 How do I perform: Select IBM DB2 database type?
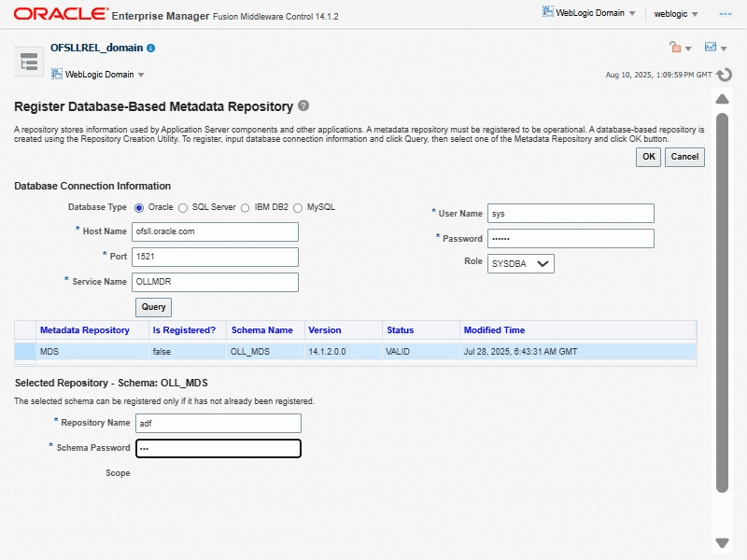[245, 207]
